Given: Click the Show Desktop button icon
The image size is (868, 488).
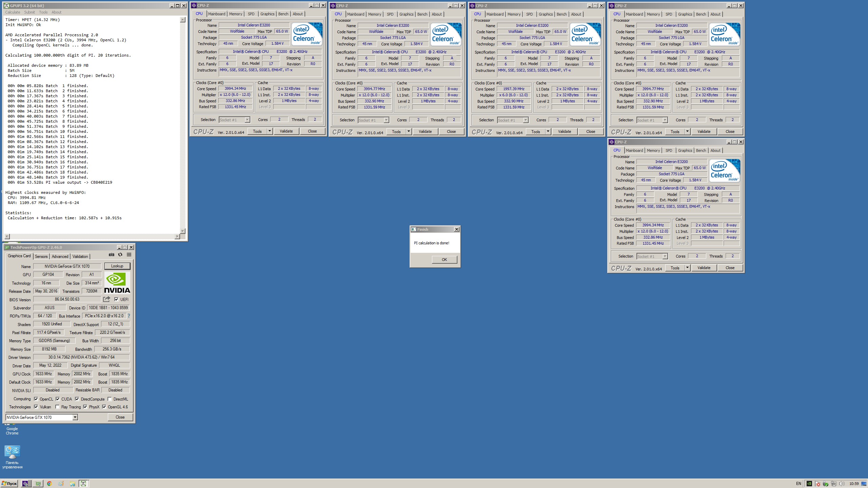Looking at the screenshot, I should click(864, 484).
